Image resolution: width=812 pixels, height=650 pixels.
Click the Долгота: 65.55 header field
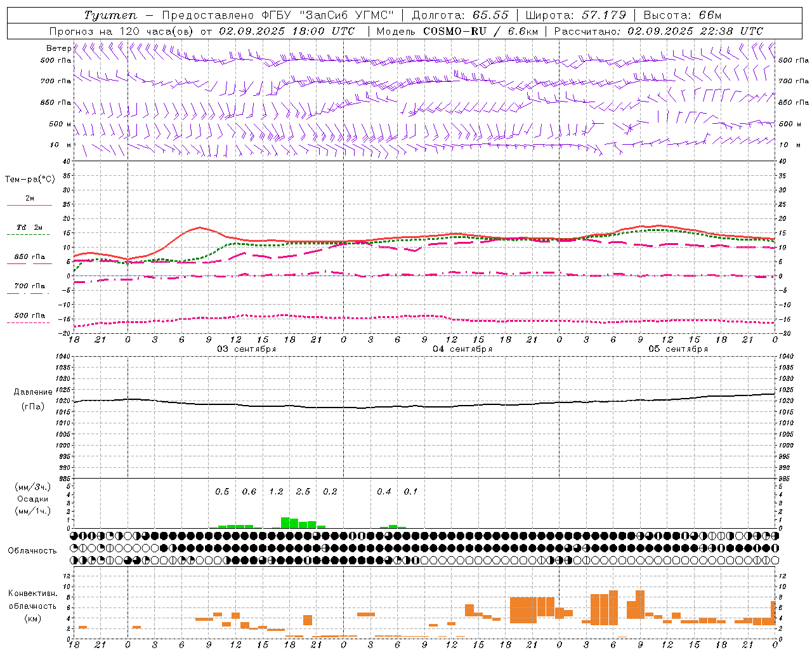460,15
